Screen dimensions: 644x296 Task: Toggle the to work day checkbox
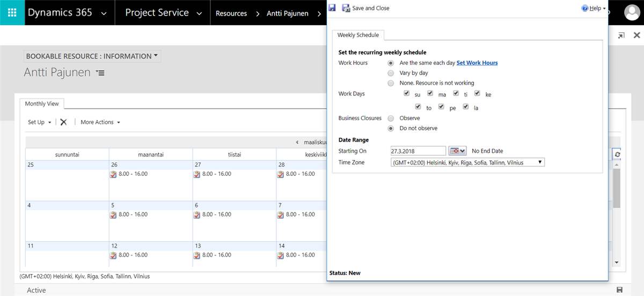[418, 107]
